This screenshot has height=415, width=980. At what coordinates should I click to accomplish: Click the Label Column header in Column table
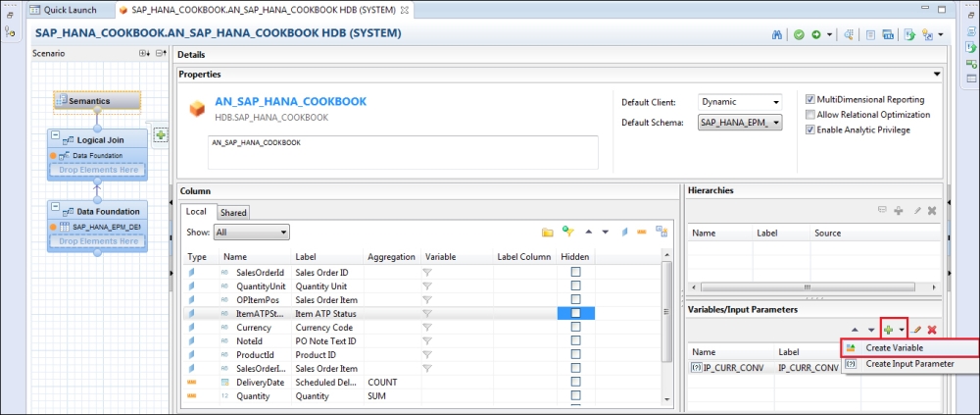pos(523,257)
